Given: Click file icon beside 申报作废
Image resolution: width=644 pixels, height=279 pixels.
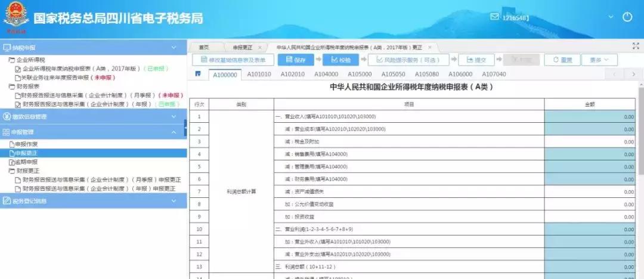Looking at the screenshot, I should click(x=11, y=145).
